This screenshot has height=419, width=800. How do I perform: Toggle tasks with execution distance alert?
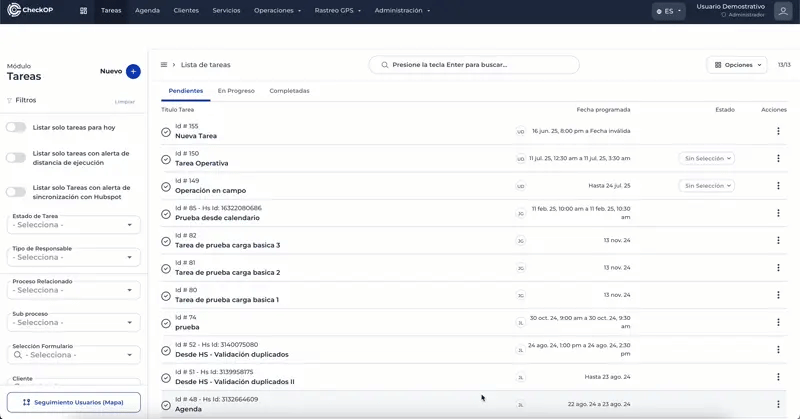pos(16,157)
